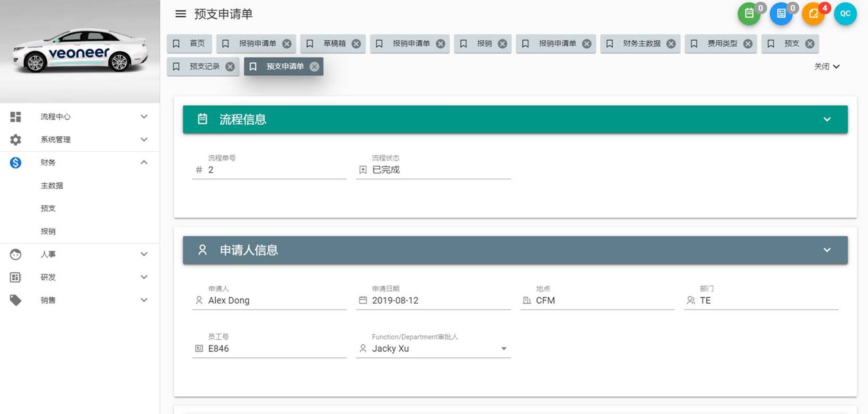
Task: Click the hash icon beside 流程单号
Action: click(199, 170)
